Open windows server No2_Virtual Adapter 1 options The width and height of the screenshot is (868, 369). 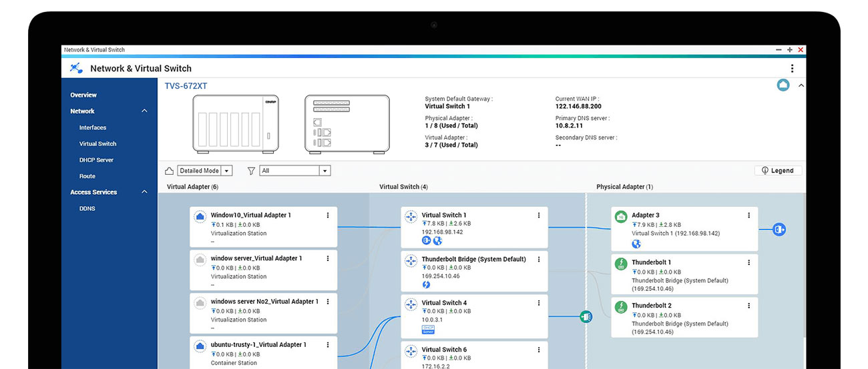click(327, 302)
